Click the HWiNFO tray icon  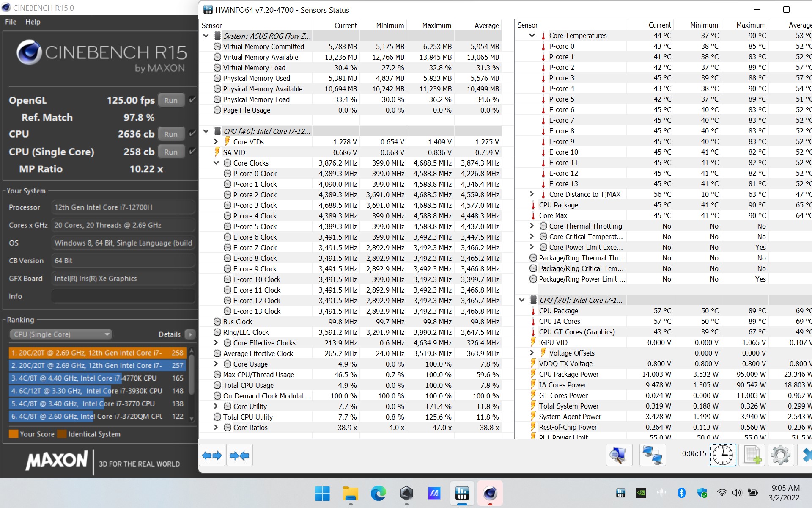point(620,493)
